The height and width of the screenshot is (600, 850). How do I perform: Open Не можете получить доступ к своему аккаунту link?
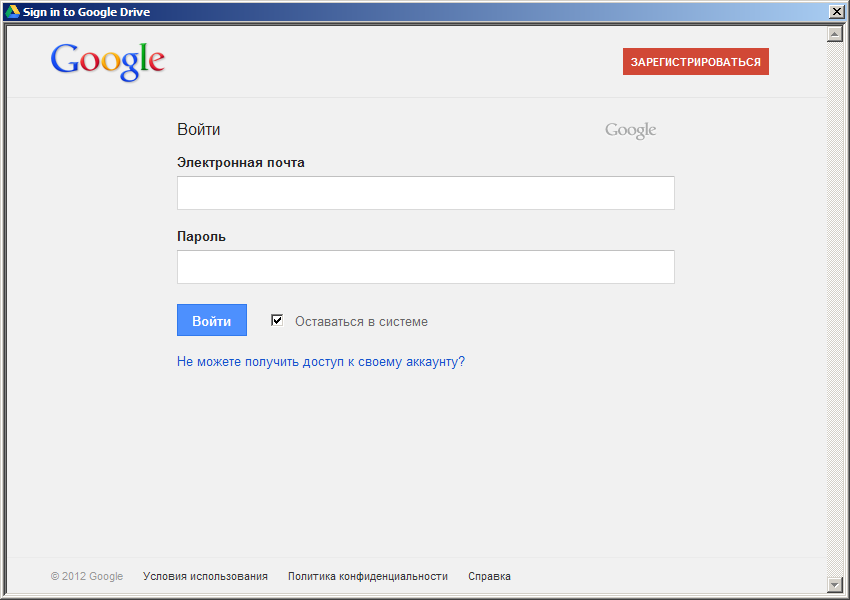[x=320, y=362]
